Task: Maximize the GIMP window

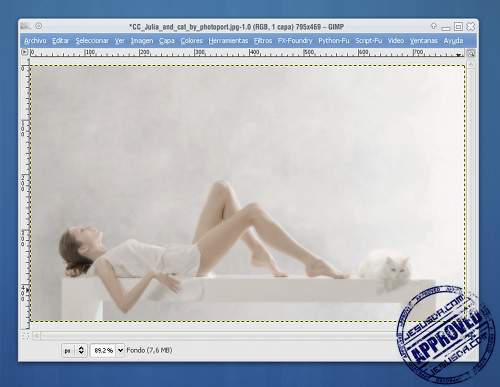Action: (459, 26)
